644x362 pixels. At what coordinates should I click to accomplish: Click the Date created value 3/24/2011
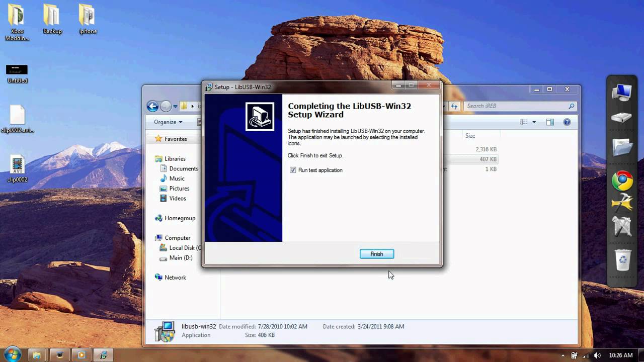click(x=380, y=327)
